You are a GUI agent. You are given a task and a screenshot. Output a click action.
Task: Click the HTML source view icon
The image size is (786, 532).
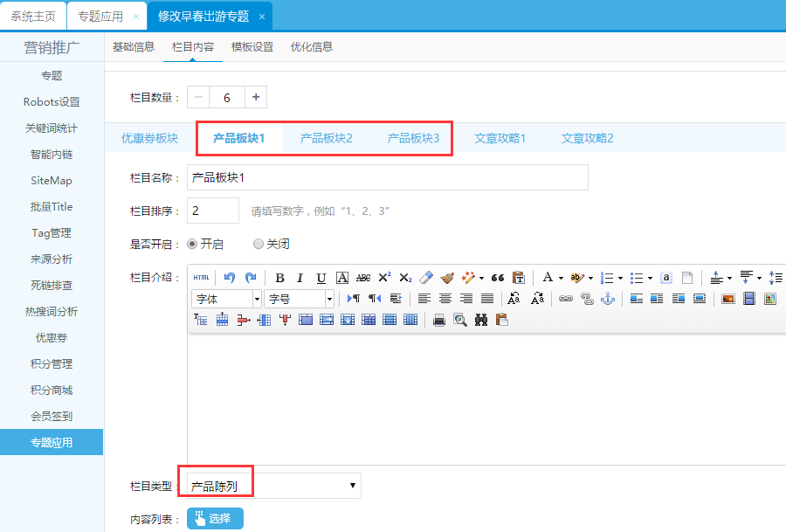(201, 278)
